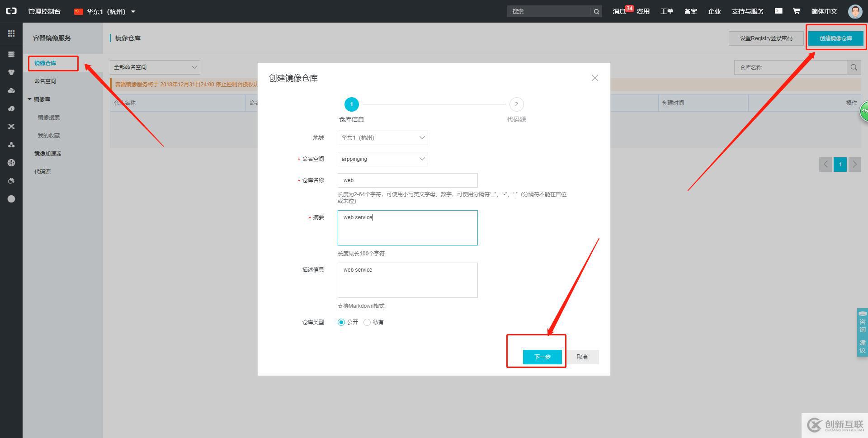Open the 地域 region dropdown in dialog
This screenshot has height=438, width=868.
click(x=382, y=138)
